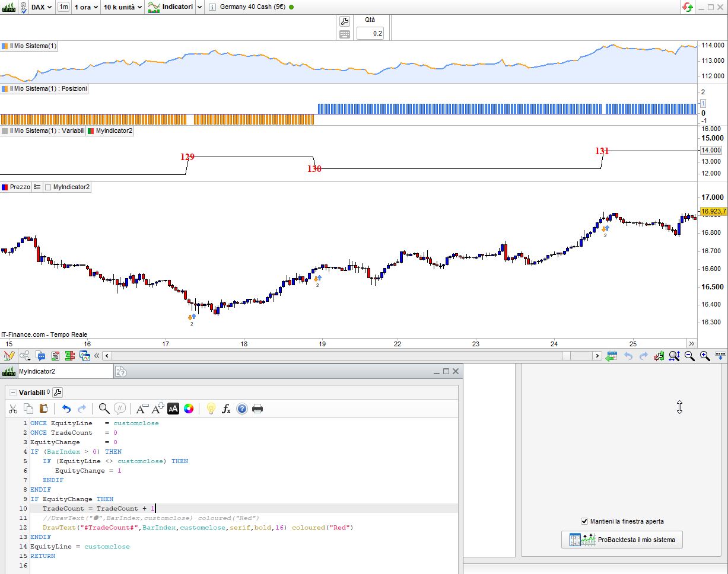Print the indicator code
728x574 pixels.
257,409
